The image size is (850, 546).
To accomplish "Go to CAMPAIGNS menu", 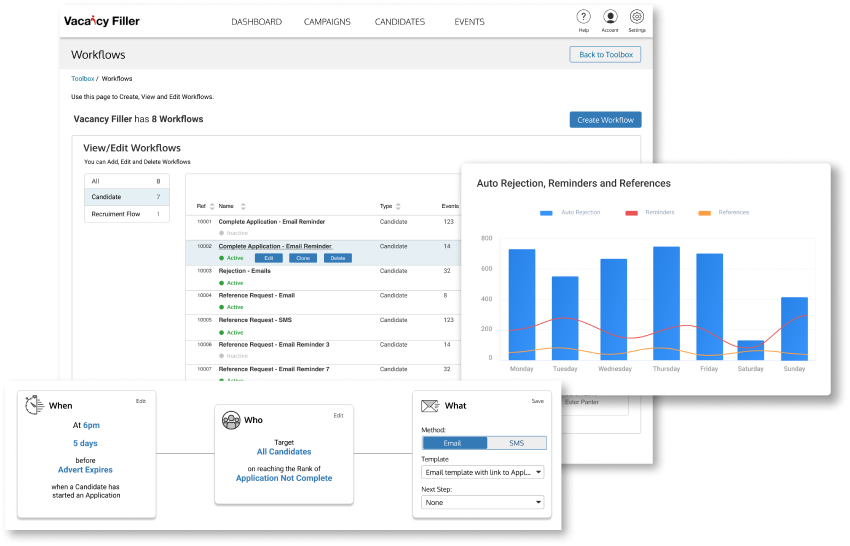I will click(327, 22).
